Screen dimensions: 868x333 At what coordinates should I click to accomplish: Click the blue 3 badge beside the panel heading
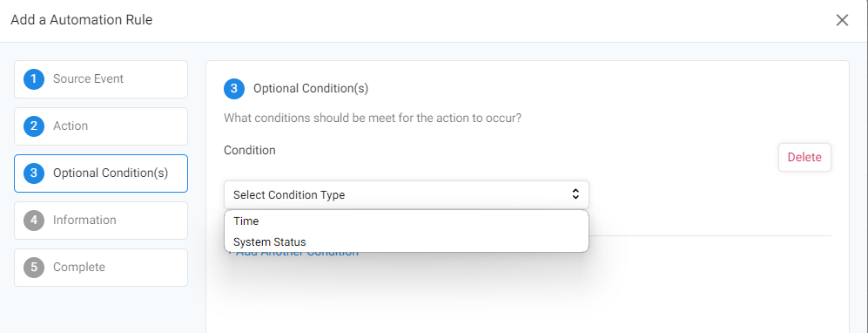[x=234, y=89]
